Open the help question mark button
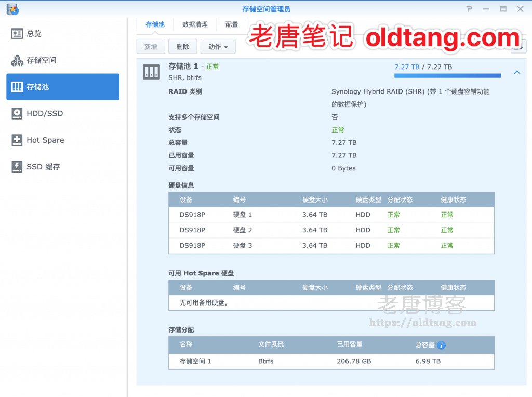Screen dimensions: 532x397 469,9
